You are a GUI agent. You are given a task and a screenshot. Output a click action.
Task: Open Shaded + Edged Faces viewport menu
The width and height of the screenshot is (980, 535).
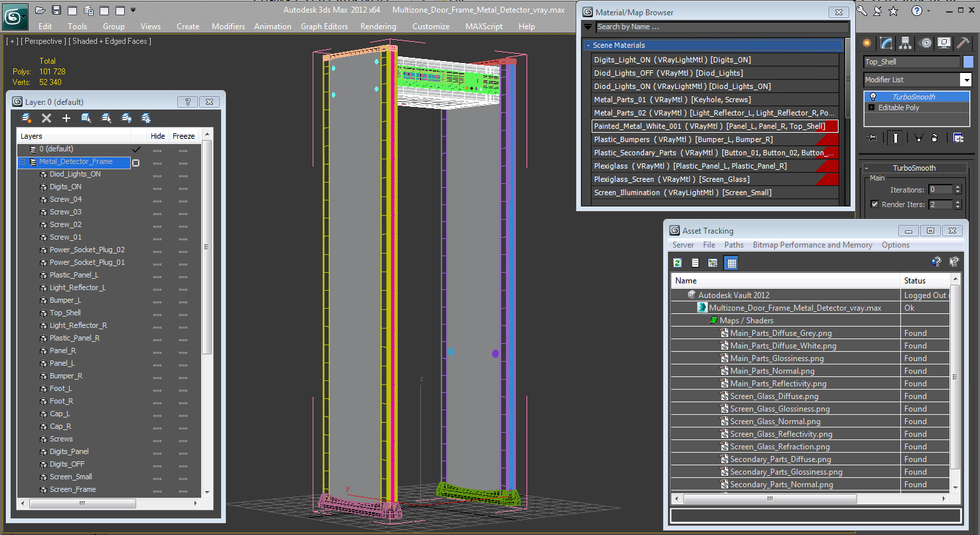(x=110, y=41)
